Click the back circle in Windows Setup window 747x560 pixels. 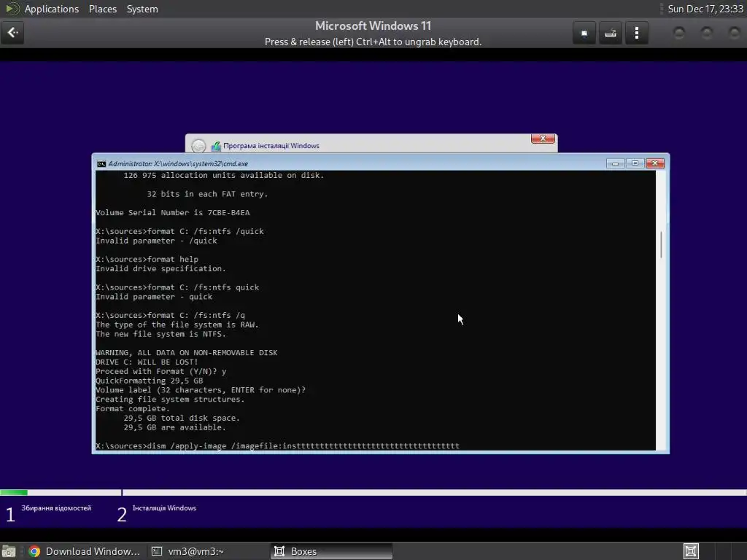(198, 146)
